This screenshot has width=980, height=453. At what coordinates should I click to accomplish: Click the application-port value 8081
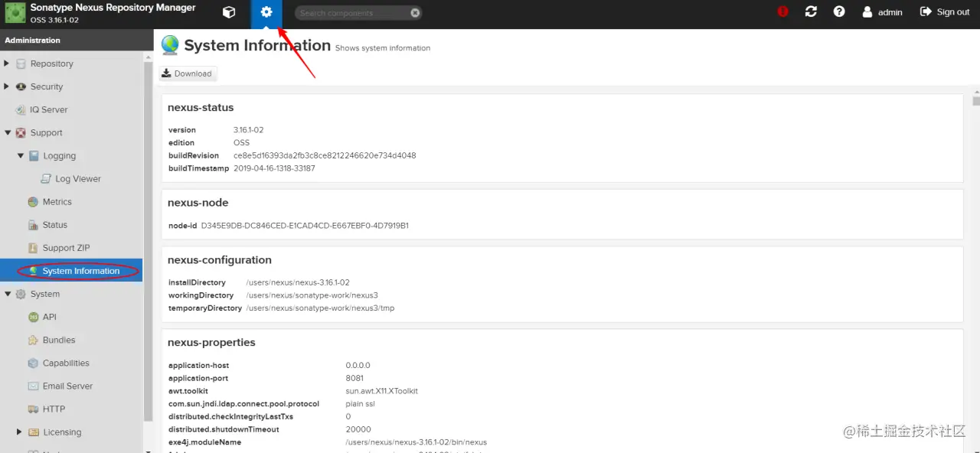click(354, 378)
